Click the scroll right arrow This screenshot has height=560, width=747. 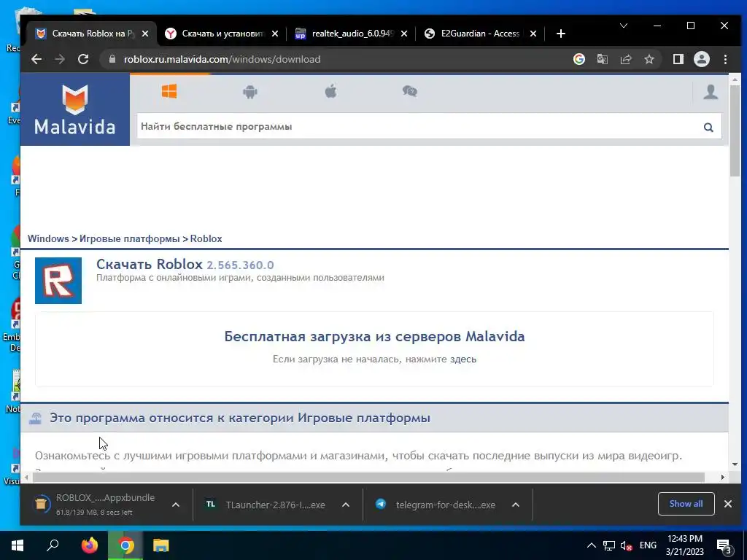click(x=723, y=477)
